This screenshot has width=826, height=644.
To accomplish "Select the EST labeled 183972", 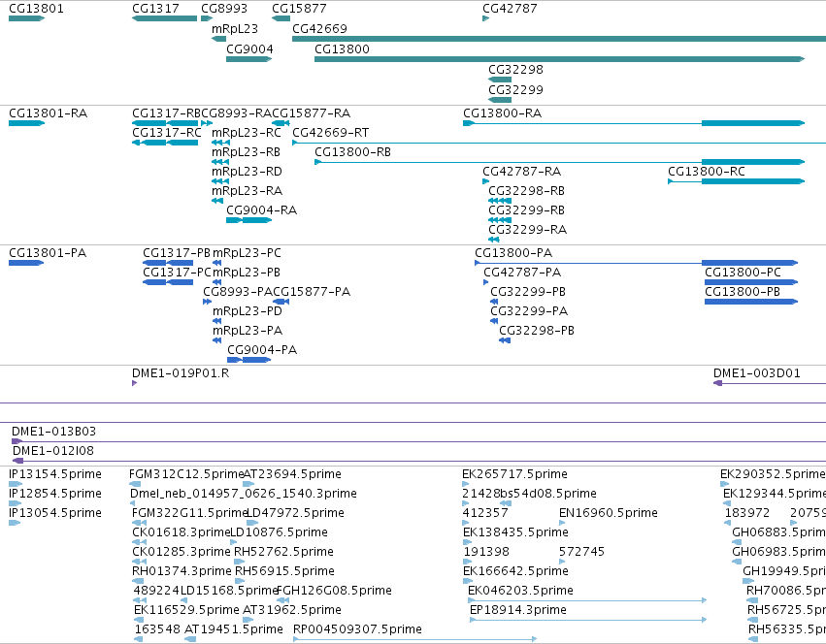I will coord(747,513).
